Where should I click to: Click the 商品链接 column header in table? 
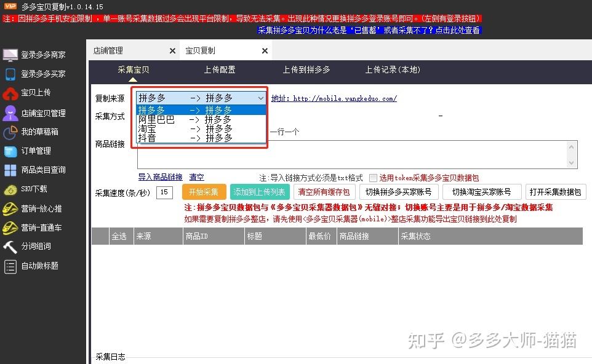367,236
